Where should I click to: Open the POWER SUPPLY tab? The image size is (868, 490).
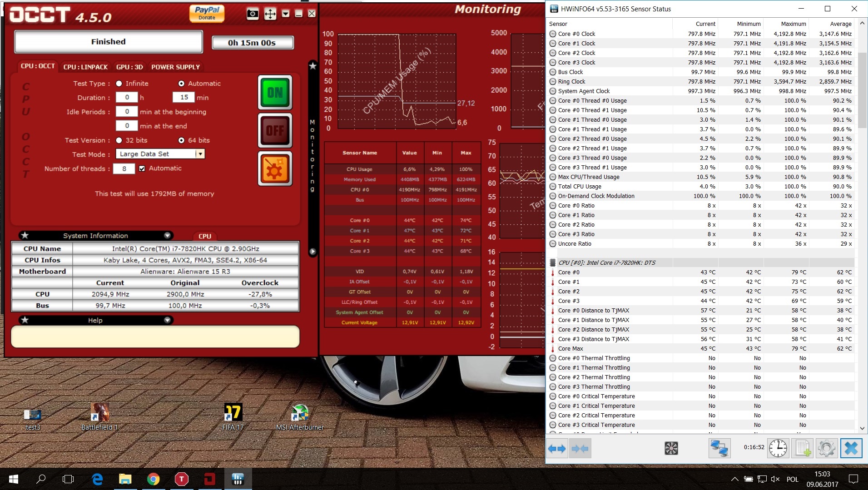coord(175,67)
